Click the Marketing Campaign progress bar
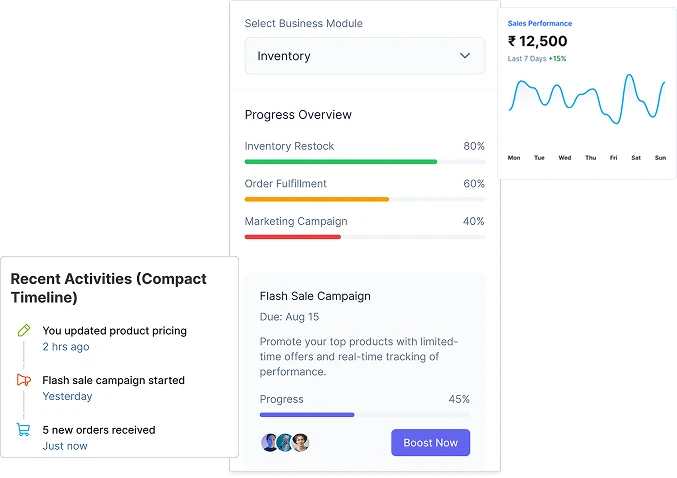The image size is (677, 478). (364, 237)
